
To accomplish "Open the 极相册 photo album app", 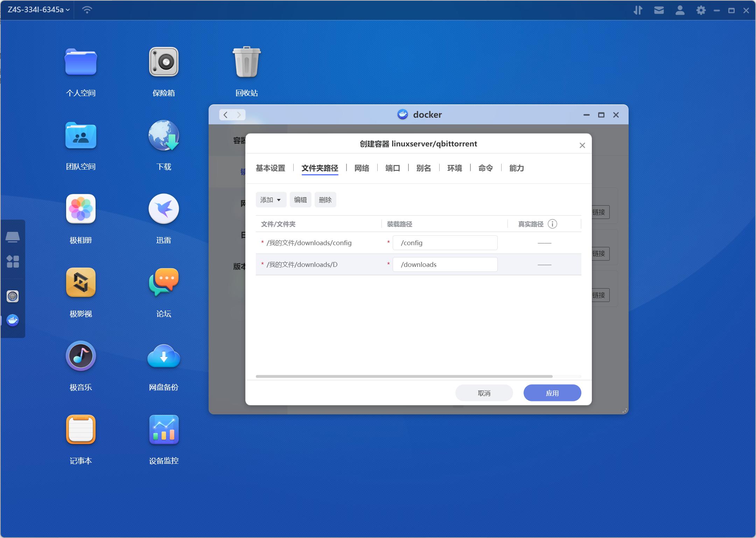I will pos(80,209).
